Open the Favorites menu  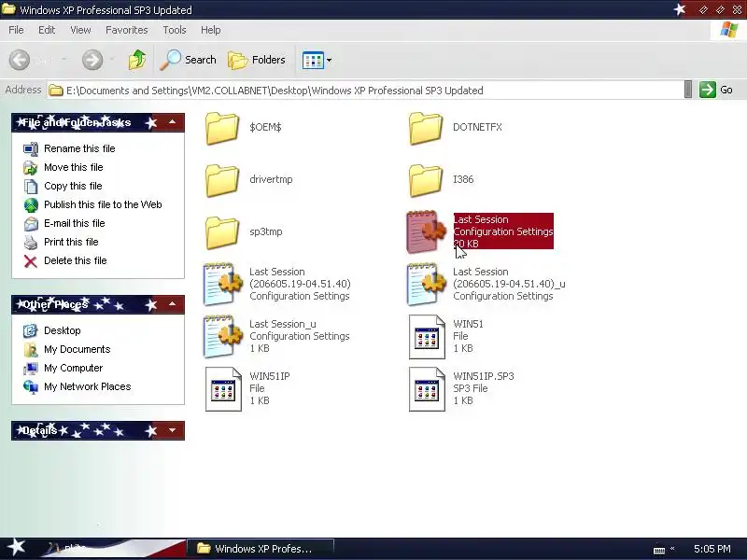(127, 30)
